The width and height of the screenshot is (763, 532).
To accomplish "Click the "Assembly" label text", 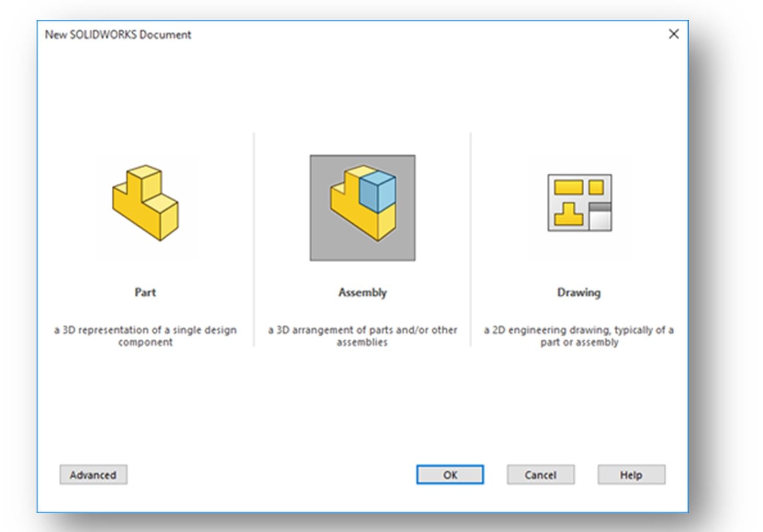I will click(x=363, y=293).
